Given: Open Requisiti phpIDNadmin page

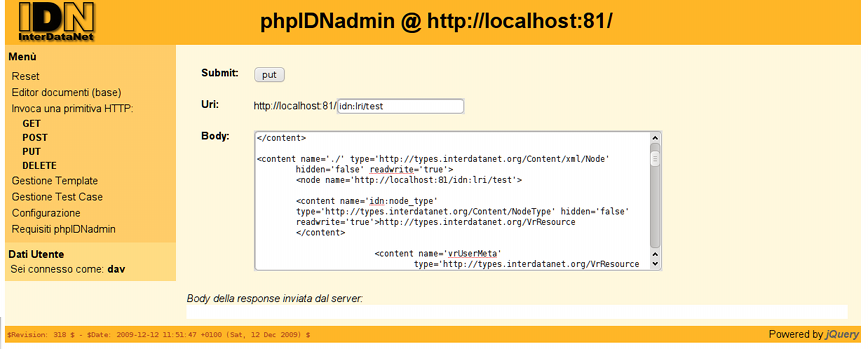Looking at the screenshot, I should [x=63, y=229].
